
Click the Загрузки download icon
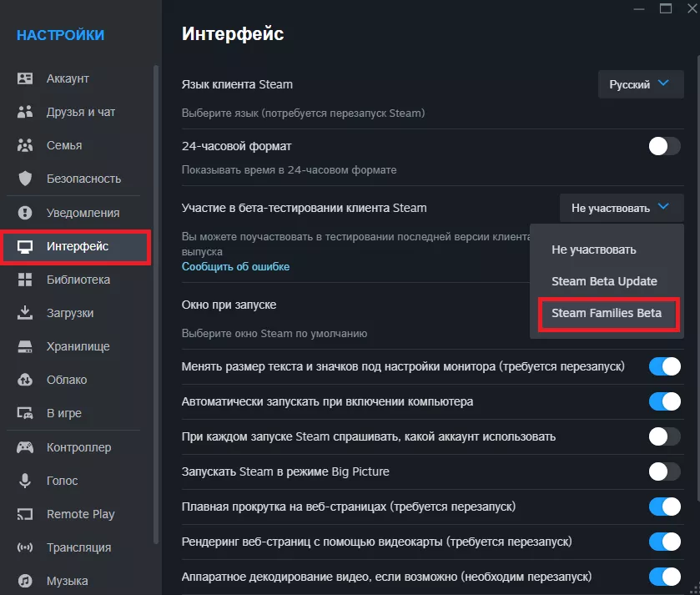click(x=25, y=313)
